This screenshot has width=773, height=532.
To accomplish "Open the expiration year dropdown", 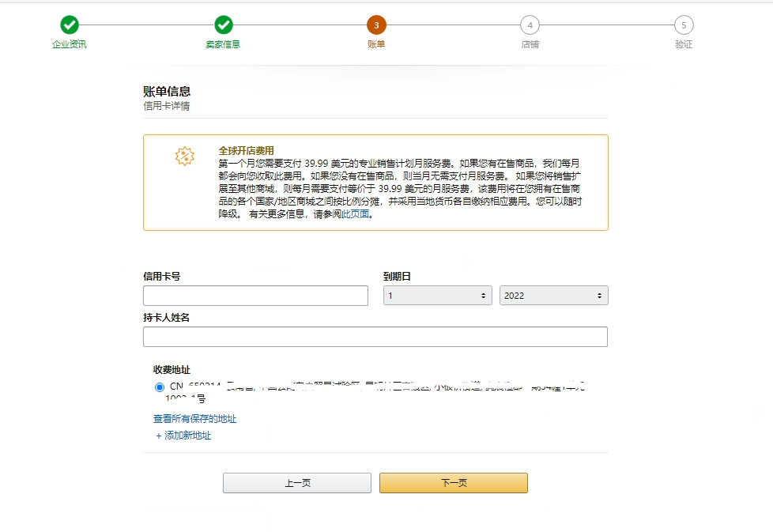I will click(553, 295).
